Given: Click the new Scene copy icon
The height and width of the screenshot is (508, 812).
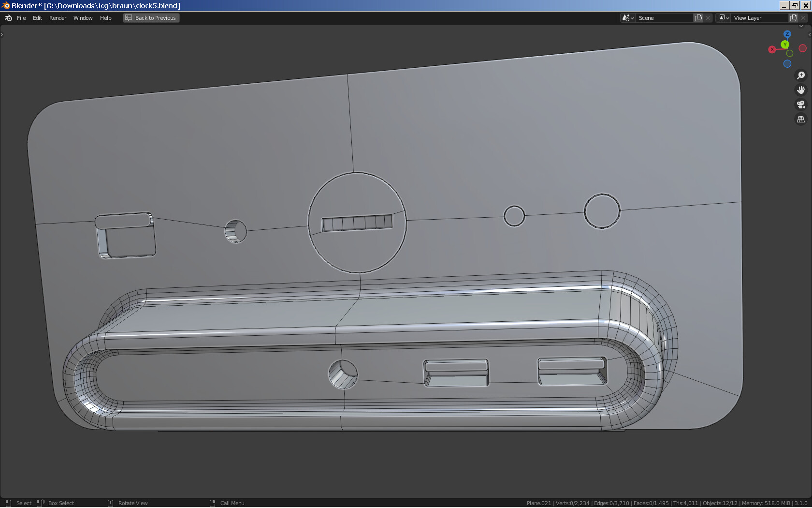Looking at the screenshot, I should [698, 18].
